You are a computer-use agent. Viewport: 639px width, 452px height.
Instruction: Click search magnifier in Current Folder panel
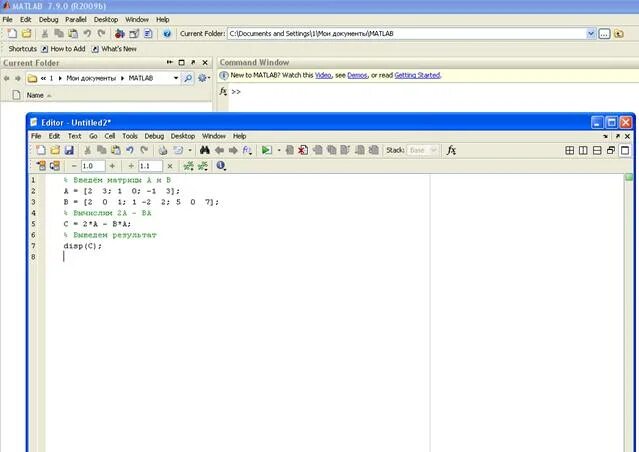point(187,78)
